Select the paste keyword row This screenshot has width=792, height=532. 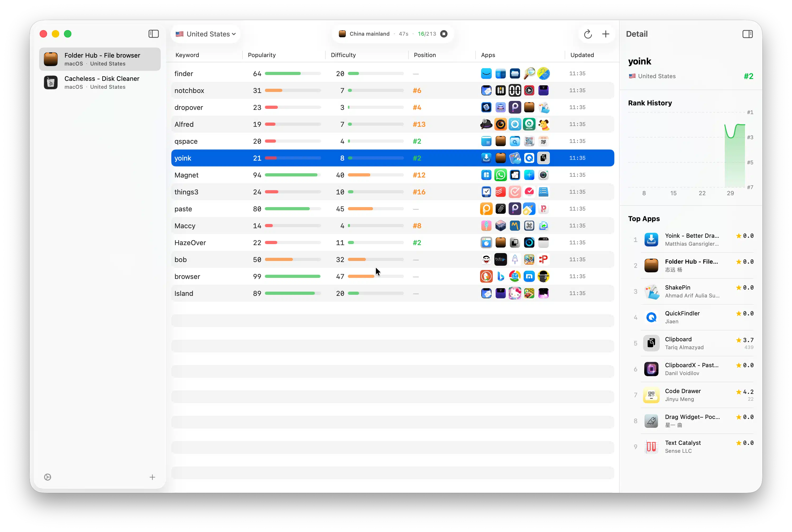coord(393,209)
